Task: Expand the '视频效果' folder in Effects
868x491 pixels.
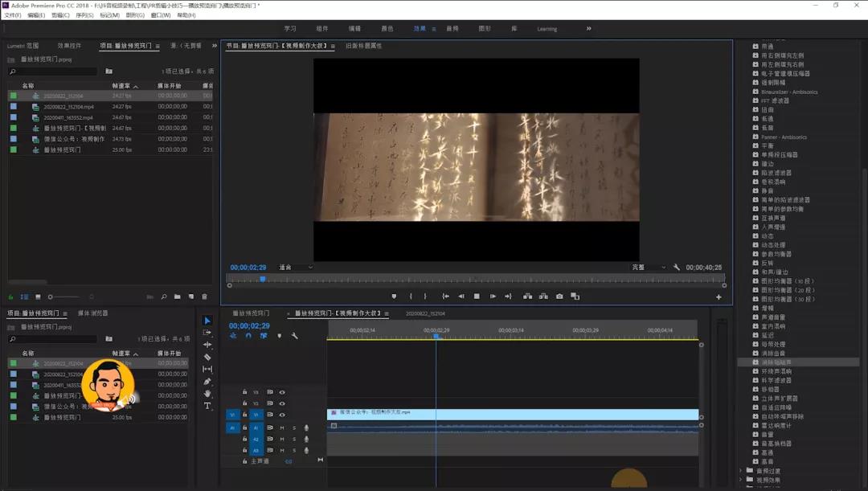Action: click(x=741, y=480)
